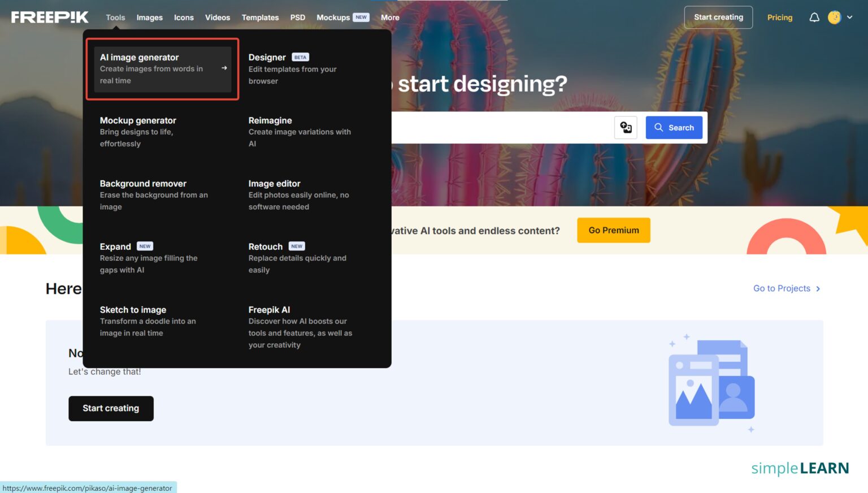Select the Expand tool
Screen dimensions: 868x493
pyautogui.click(x=115, y=246)
